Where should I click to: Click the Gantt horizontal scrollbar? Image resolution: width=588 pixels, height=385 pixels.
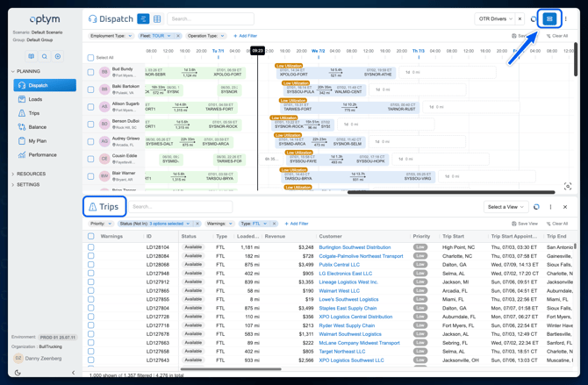pyautogui.click(x=451, y=192)
